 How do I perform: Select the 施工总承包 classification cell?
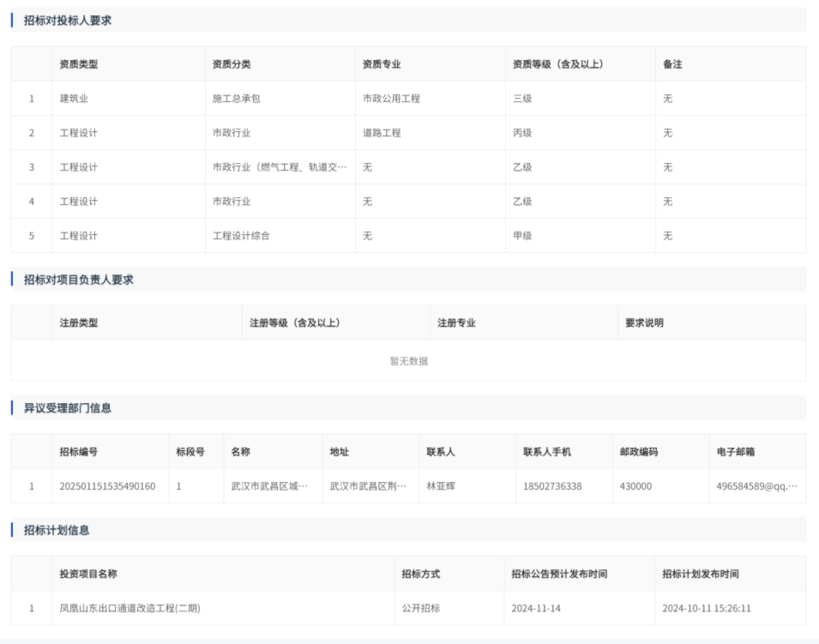(236, 99)
